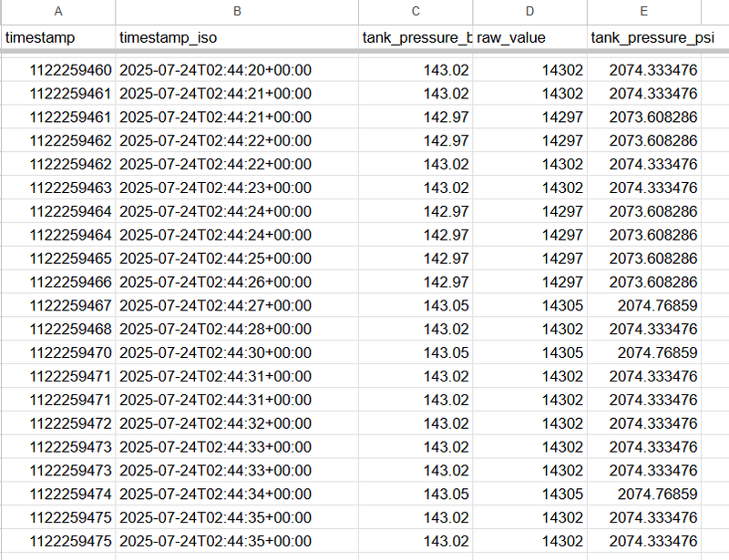This screenshot has height=560, width=729.
Task: Select the 'raw_value' header cell
Action: click(x=529, y=37)
